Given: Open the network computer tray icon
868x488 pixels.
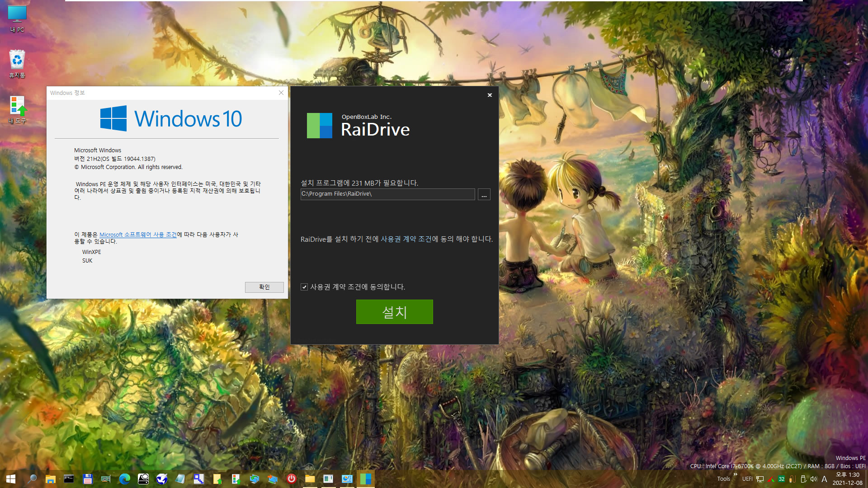Looking at the screenshot, I should pyautogui.click(x=760, y=479).
